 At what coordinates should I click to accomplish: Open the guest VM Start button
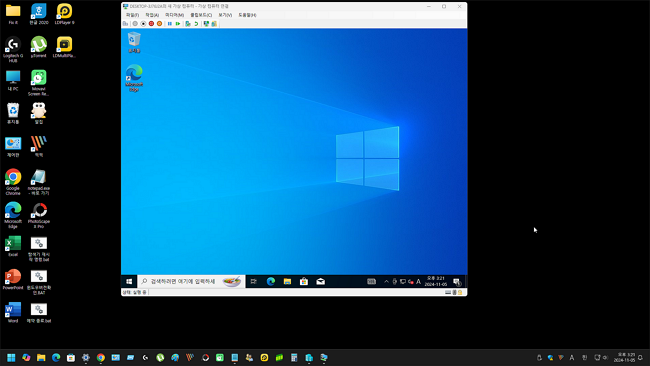pyautogui.click(x=129, y=281)
